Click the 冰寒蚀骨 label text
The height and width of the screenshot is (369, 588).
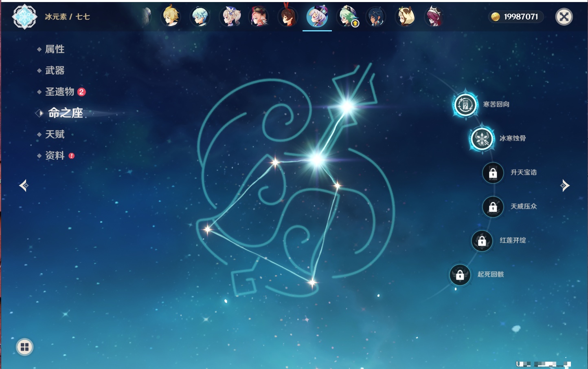pos(513,138)
